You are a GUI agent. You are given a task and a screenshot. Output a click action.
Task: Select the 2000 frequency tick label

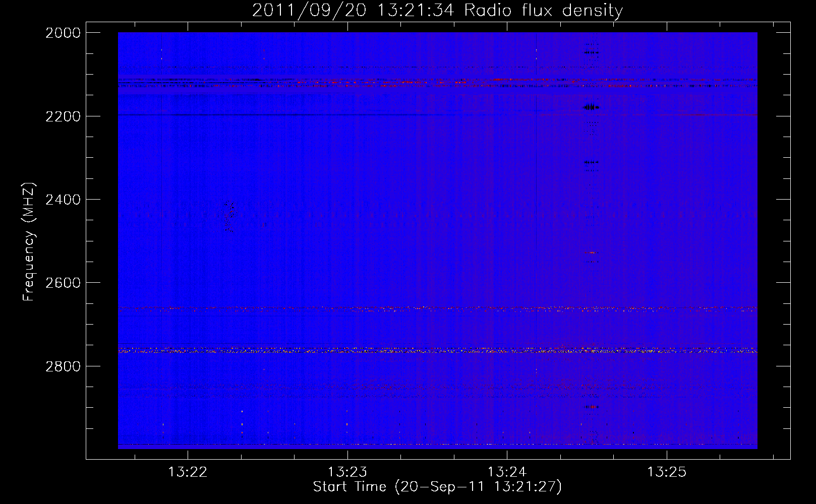[63, 33]
